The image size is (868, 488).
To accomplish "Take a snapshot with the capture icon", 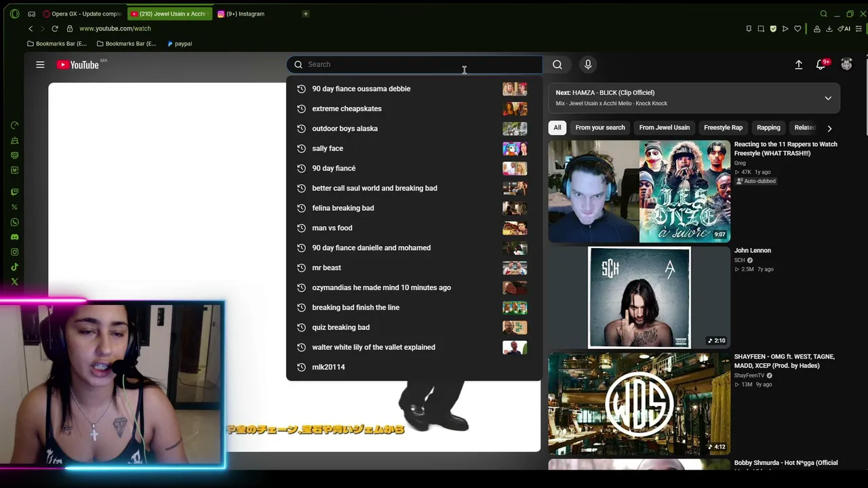I will pos(761,28).
